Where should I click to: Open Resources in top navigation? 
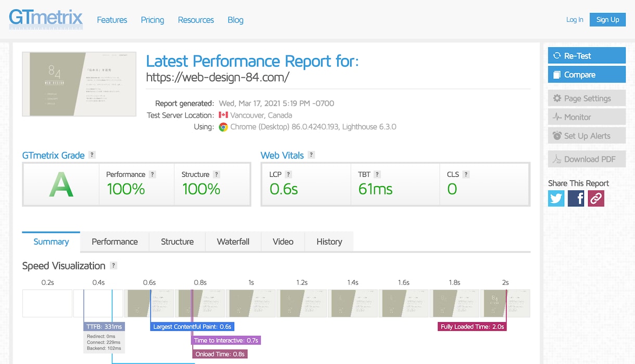coord(196,20)
